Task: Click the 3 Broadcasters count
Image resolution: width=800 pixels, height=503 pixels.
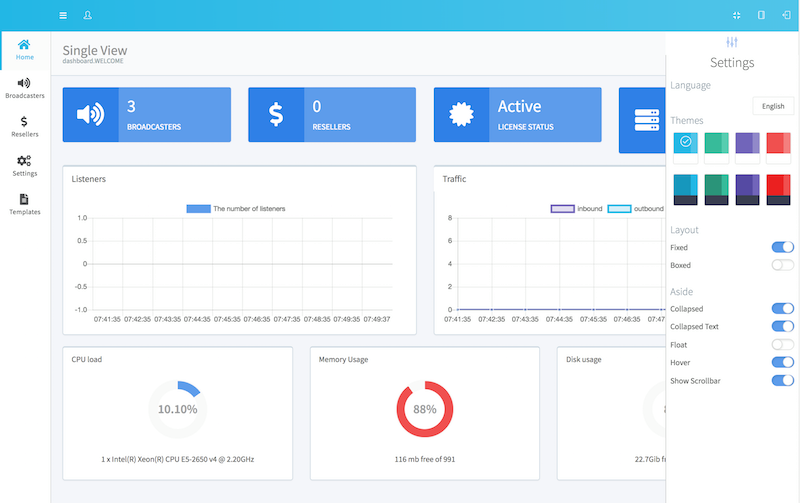Action: (131, 106)
